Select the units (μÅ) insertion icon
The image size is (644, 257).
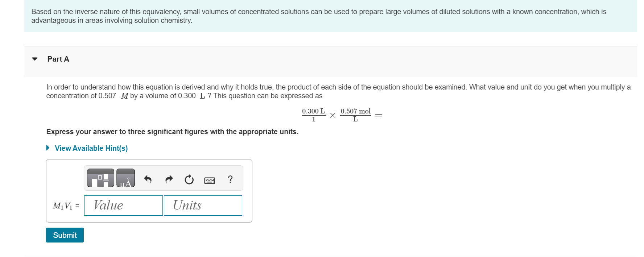[x=125, y=178]
